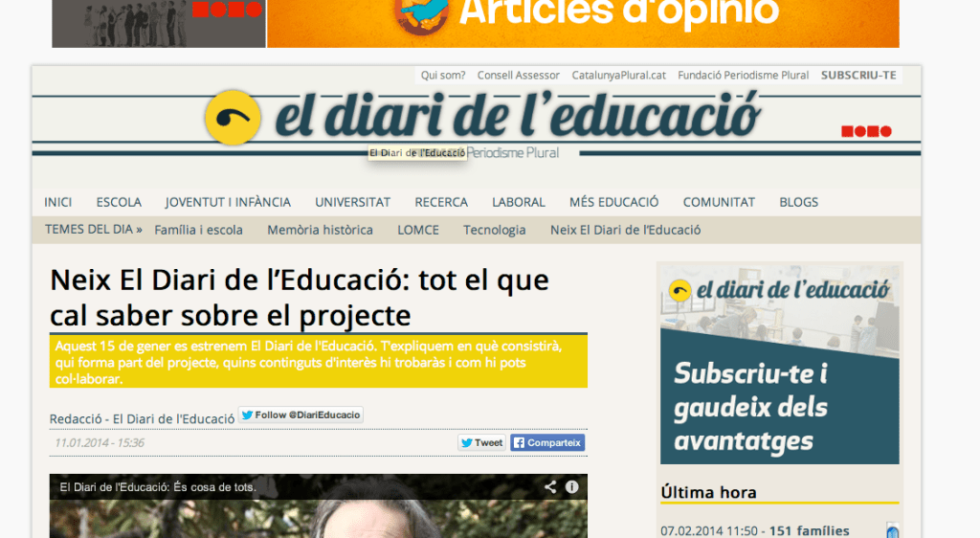980x538 pixels.
Task: Open the Qui som? link
Action: tap(443, 75)
